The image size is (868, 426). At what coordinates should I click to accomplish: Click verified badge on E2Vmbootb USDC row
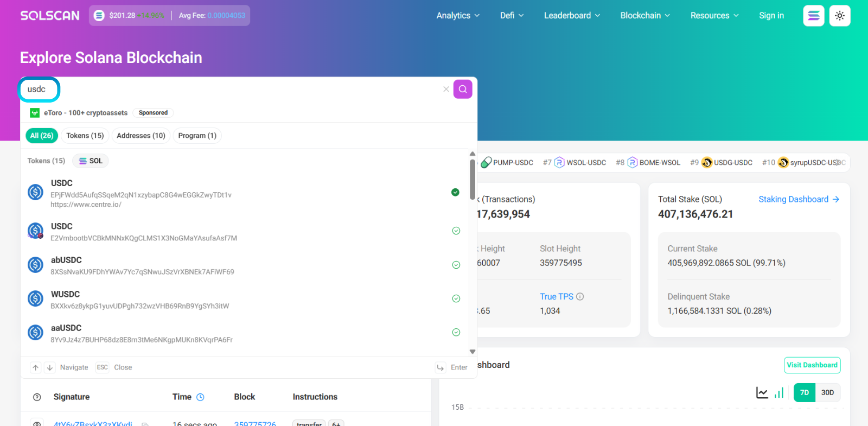[456, 231]
